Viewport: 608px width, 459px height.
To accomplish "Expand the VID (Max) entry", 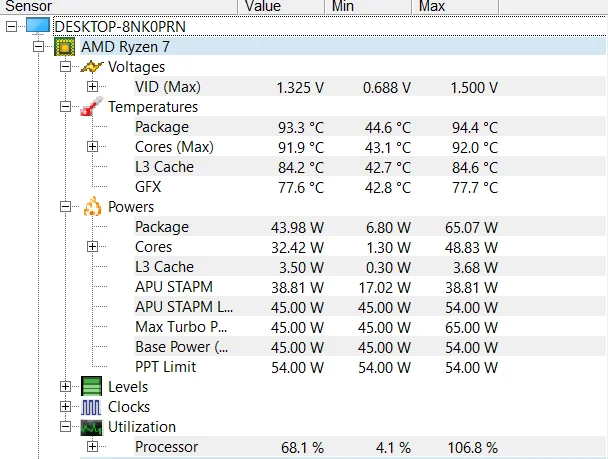I will coord(92,86).
